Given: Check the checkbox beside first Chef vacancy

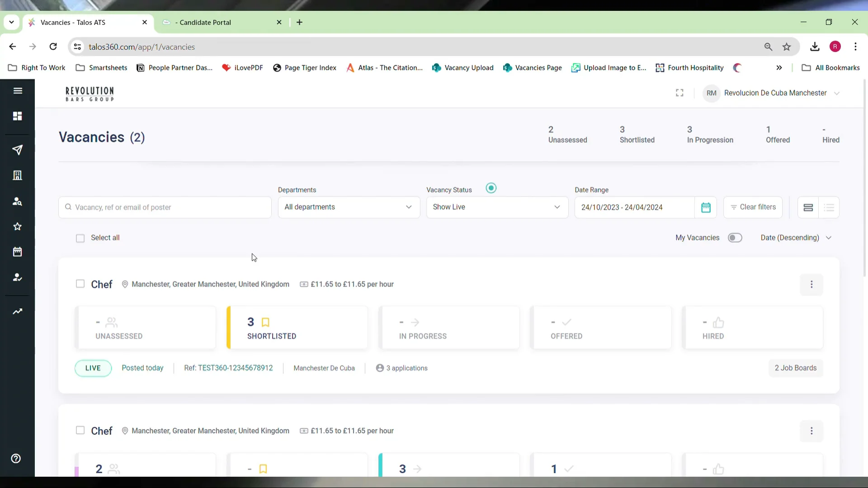Looking at the screenshot, I should [80, 284].
